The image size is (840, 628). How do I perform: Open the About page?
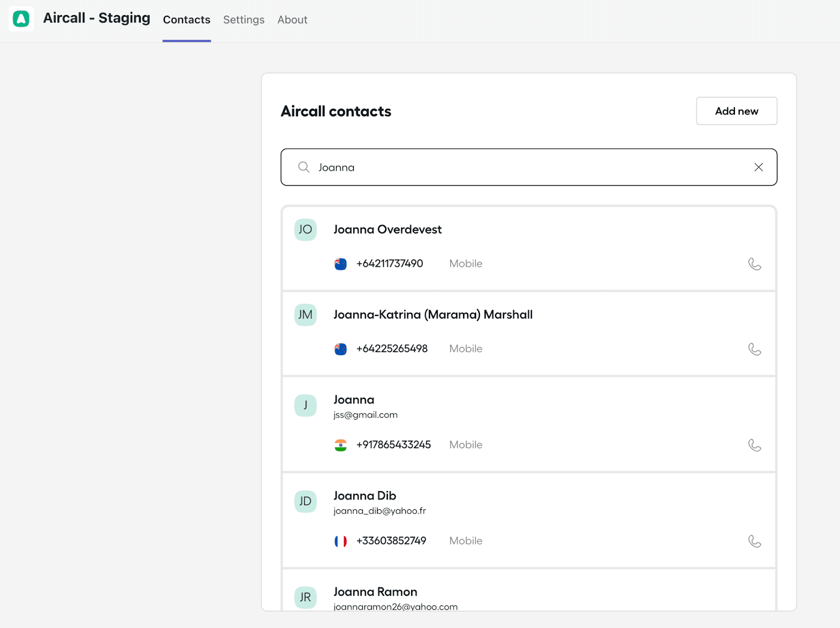(x=292, y=19)
